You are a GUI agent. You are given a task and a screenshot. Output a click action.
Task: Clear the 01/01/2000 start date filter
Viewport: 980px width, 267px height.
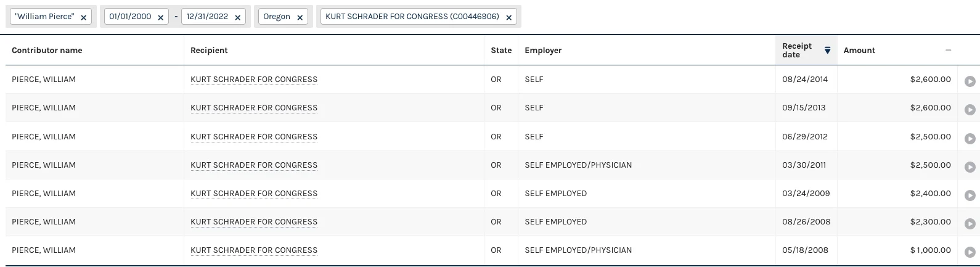[x=161, y=18]
